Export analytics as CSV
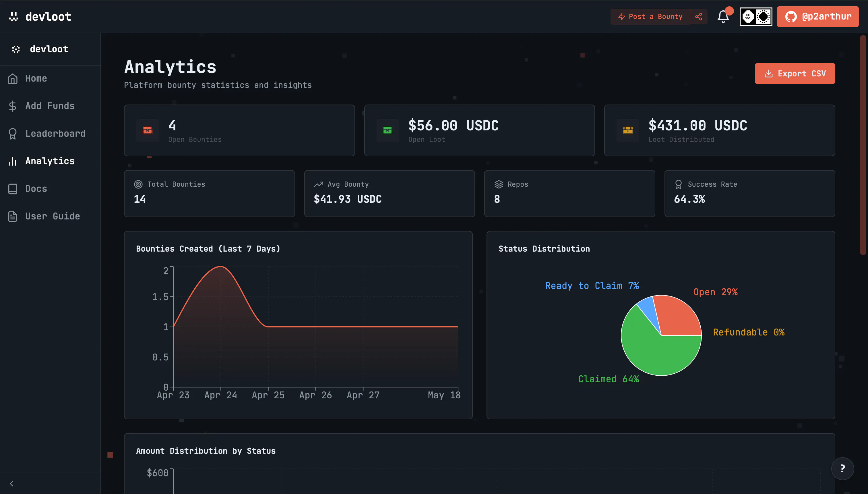 point(795,74)
